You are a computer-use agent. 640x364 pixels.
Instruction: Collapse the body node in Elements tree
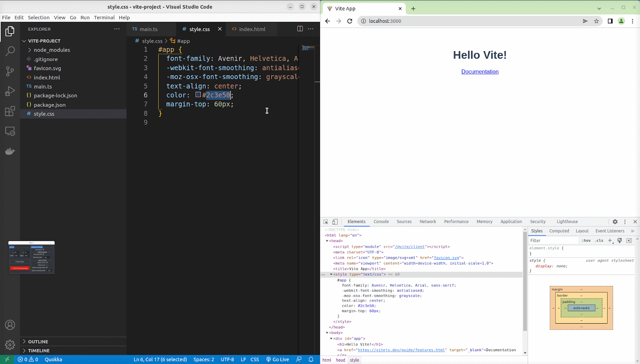(327, 333)
